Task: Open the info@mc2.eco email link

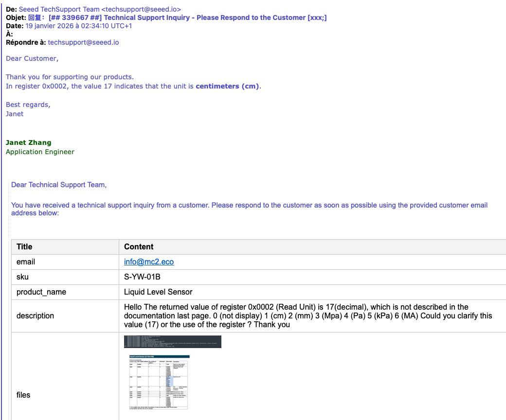Action: [x=149, y=262]
